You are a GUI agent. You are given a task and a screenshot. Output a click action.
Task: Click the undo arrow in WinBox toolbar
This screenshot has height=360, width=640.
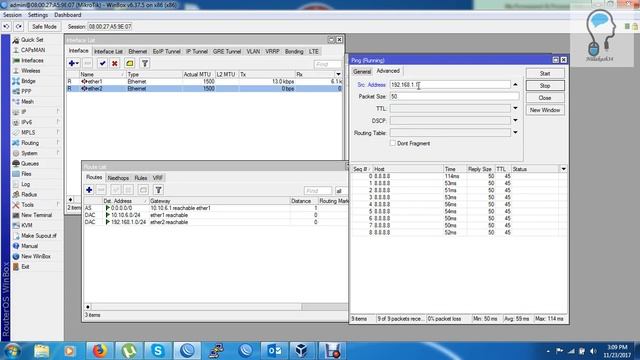pyautogui.click(x=7, y=27)
